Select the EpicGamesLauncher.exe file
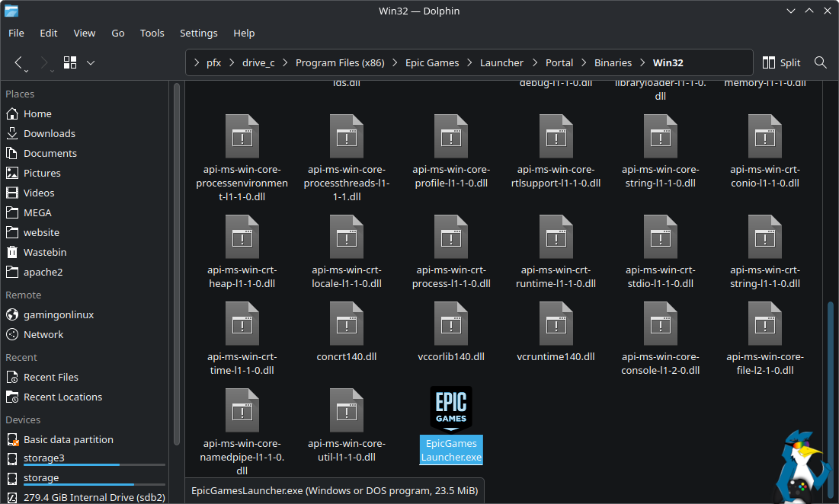The height and width of the screenshot is (504, 839). [x=451, y=425]
